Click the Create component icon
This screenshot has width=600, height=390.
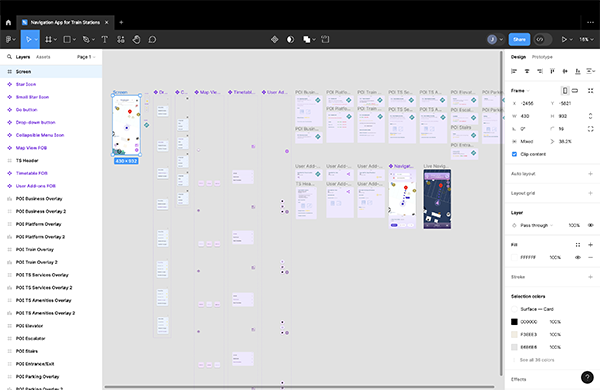click(x=274, y=39)
